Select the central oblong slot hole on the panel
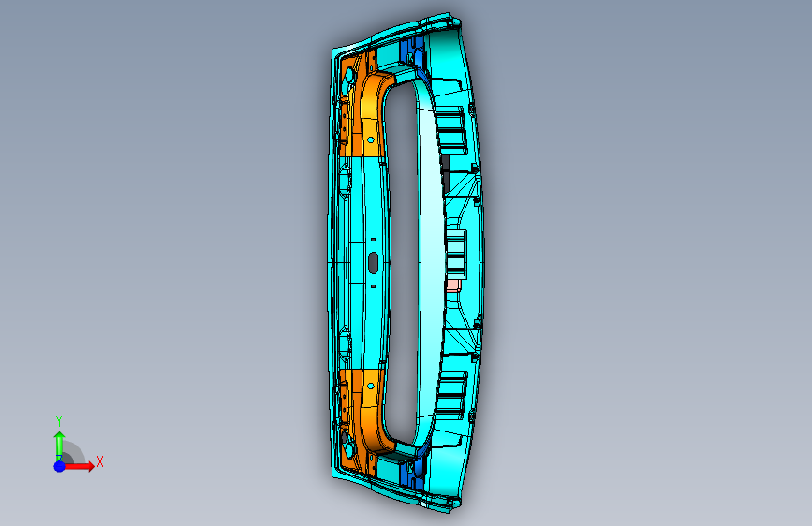 click(x=373, y=262)
